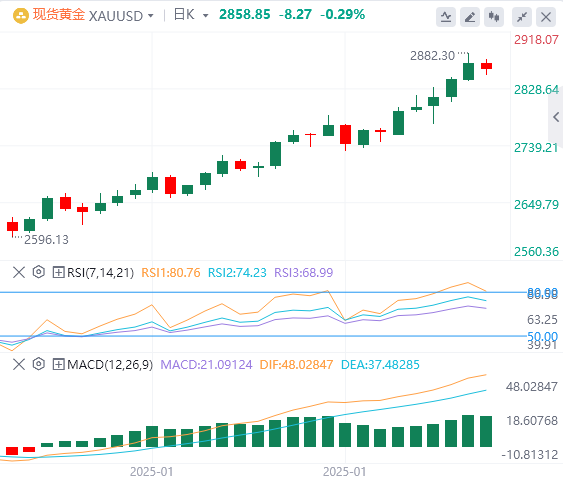The image size is (563, 485).
Task: Open MACD indicator settings hexagon icon
Action: pos(38,364)
